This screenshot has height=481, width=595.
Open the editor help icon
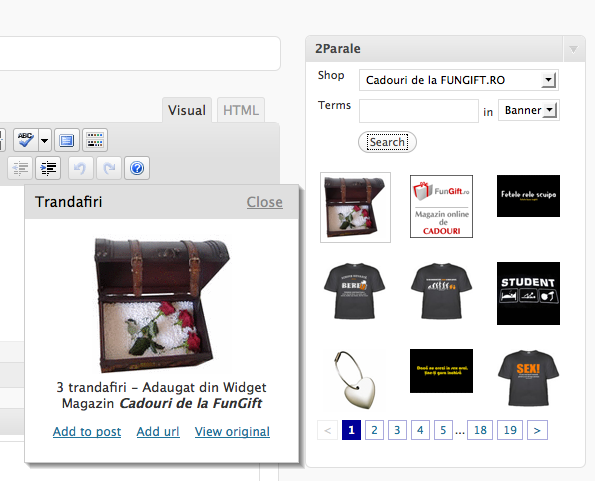click(137, 168)
